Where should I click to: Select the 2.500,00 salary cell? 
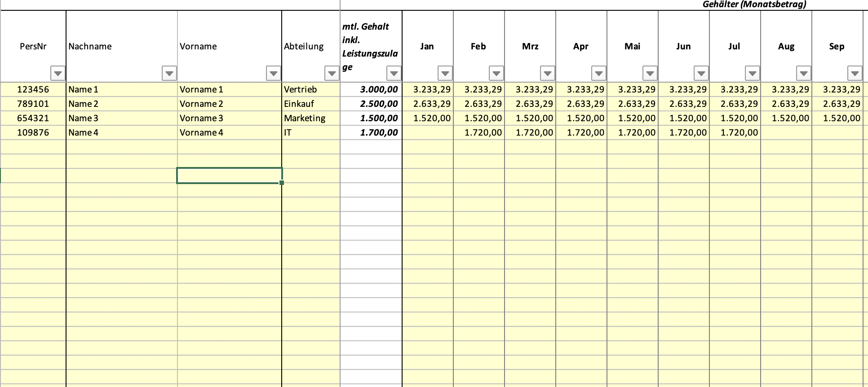pyautogui.click(x=371, y=104)
